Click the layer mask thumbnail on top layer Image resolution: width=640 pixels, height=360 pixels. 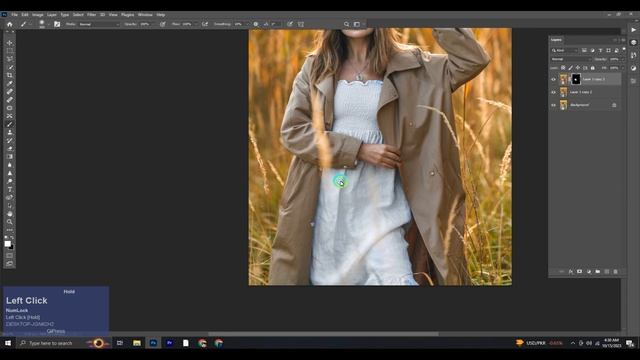[x=576, y=79]
